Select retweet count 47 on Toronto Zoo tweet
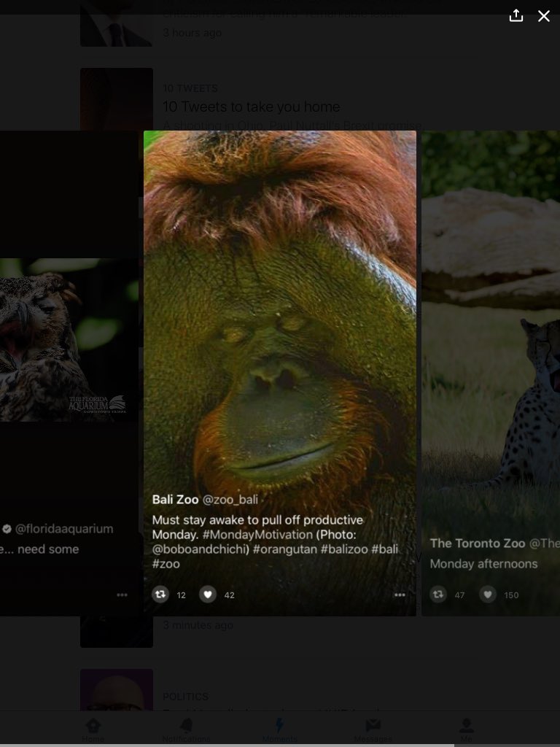The width and height of the screenshot is (560, 747). pyautogui.click(x=459, y=595)
